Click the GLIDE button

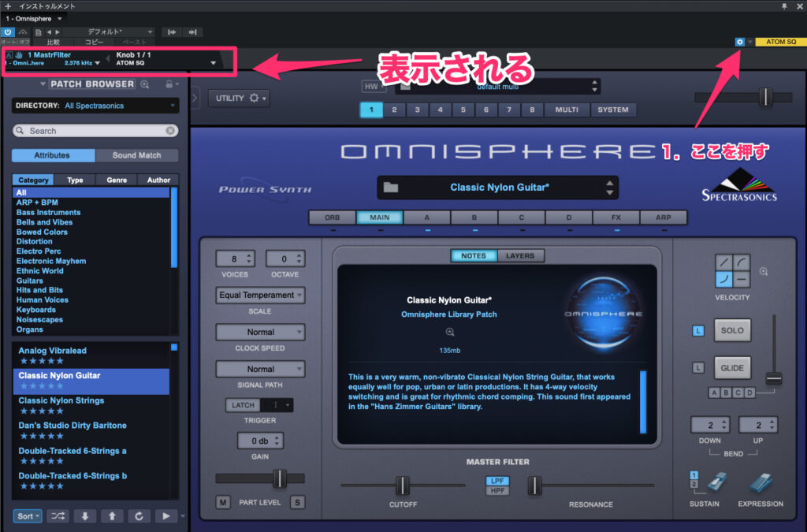tap(732, 368)
